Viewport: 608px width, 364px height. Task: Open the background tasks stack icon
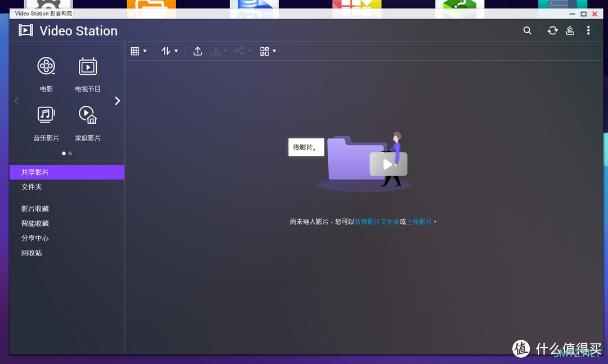point(570,30)
